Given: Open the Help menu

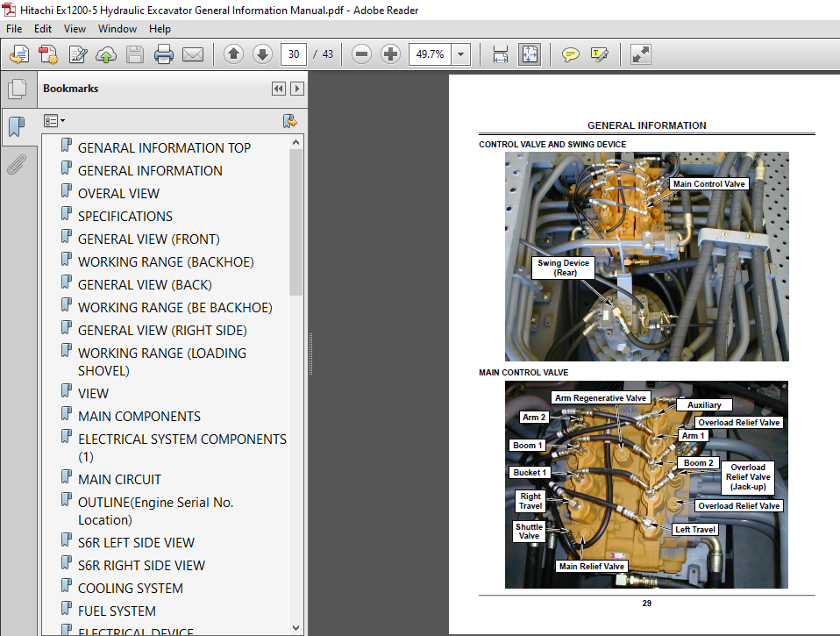Looking at the screenshot, I should coord(160,29).
